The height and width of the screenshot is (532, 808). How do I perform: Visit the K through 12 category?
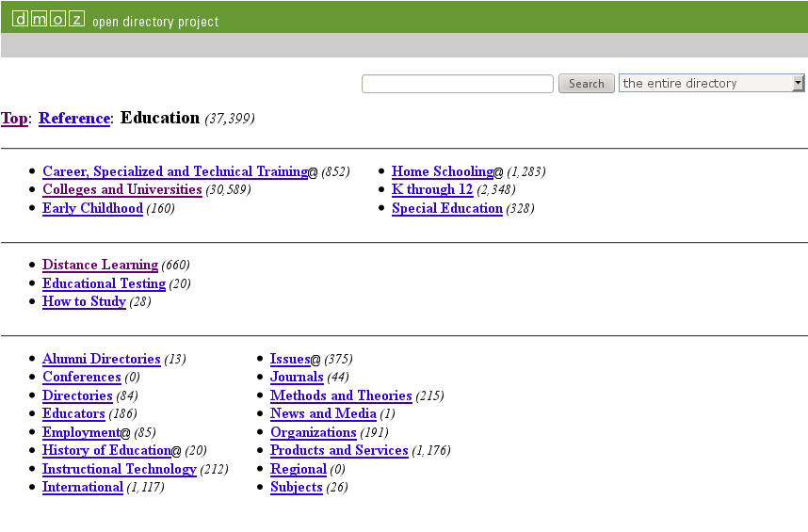coord(432,190)
